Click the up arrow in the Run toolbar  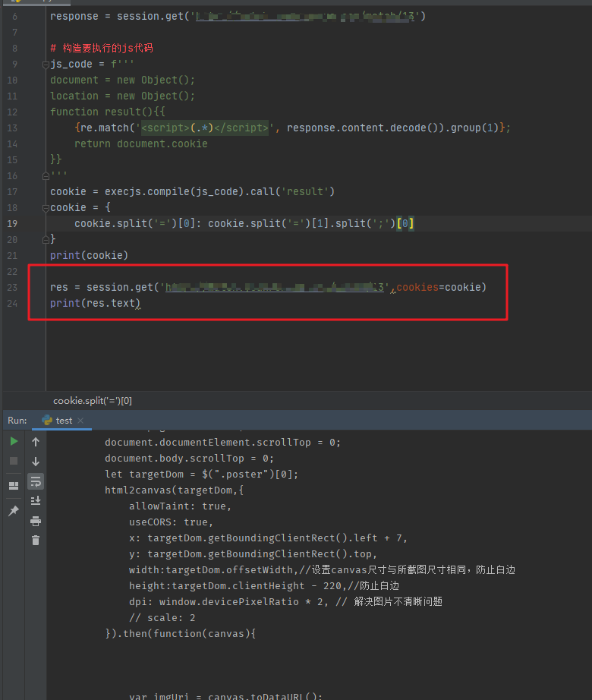pyautogui.click(x=36, y=442)
